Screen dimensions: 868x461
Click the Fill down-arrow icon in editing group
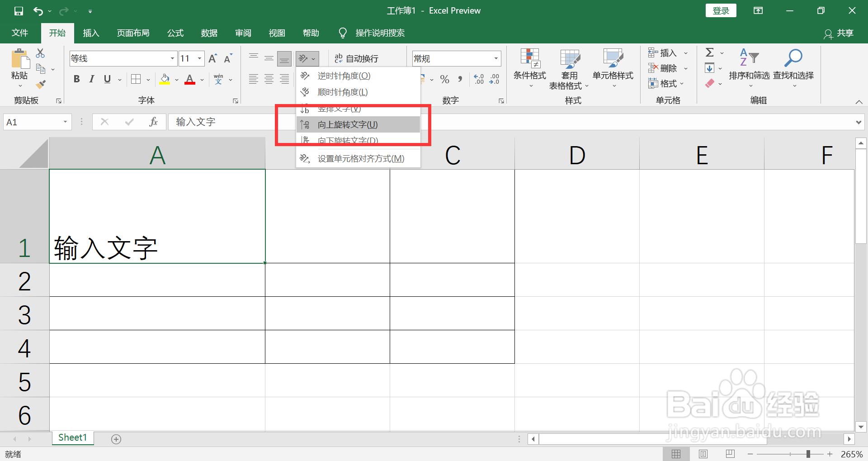click(710, 68)
